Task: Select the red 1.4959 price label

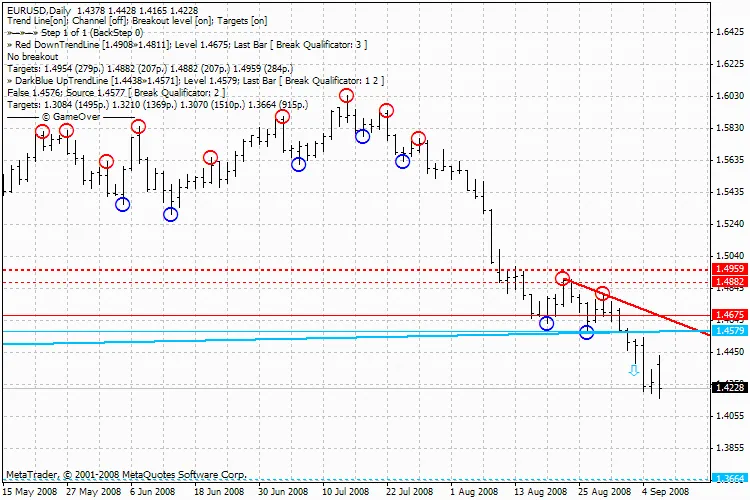Action: (729, 270)
